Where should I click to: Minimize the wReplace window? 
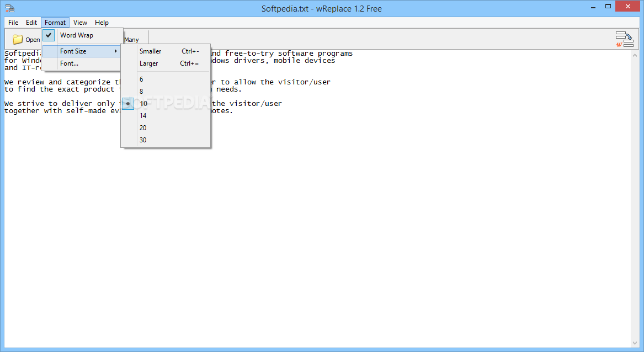[593, 7]
